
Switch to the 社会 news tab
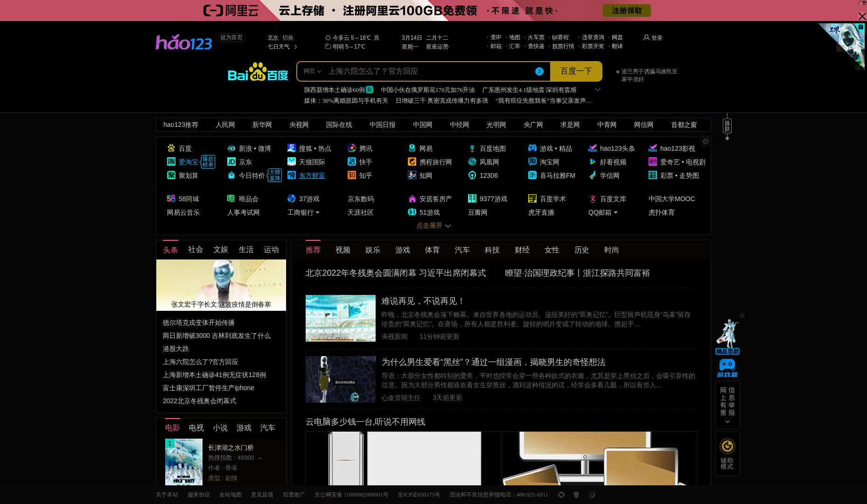click(x=196, y=250)
